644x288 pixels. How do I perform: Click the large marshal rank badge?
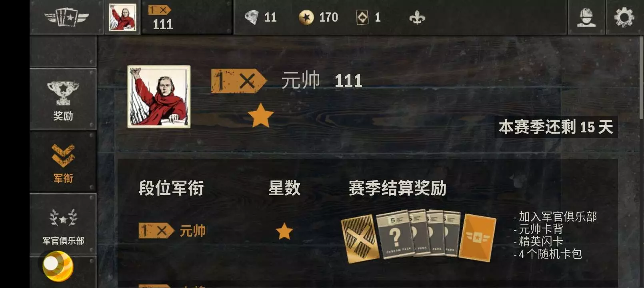pyautogui.click(x=239, y=81)
